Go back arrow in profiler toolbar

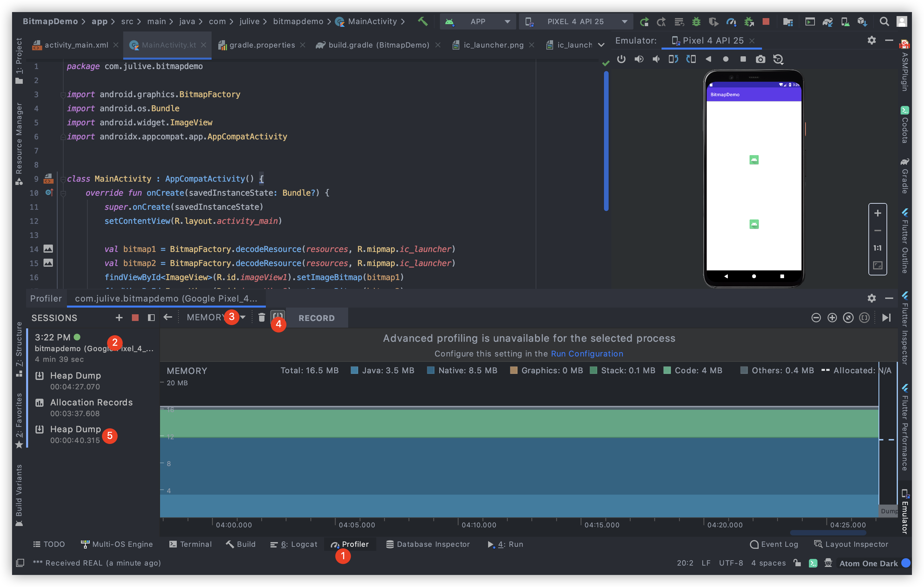168,317
